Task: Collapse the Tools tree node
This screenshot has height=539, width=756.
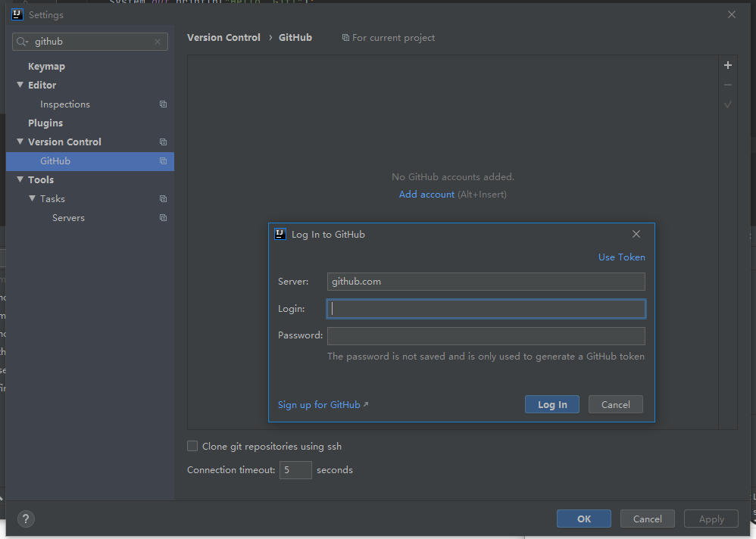Action: click(20, 179)
